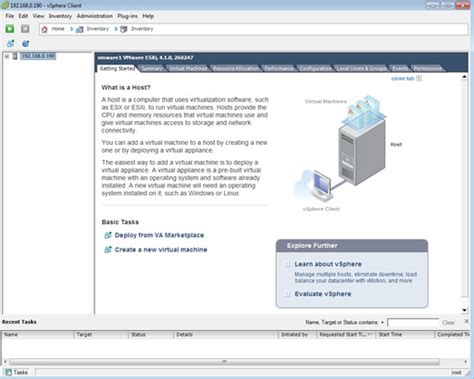Click the tasks scrollbar right arrow
This screenshot has height=379, width=474.
(465, 362)
